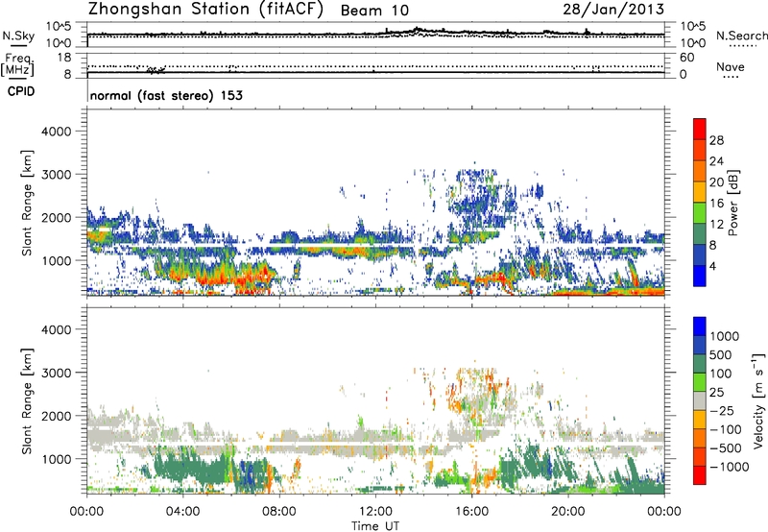The image size is (768, 532).
Task: Click the "16" power colorbar label
Action: point(716,204)
